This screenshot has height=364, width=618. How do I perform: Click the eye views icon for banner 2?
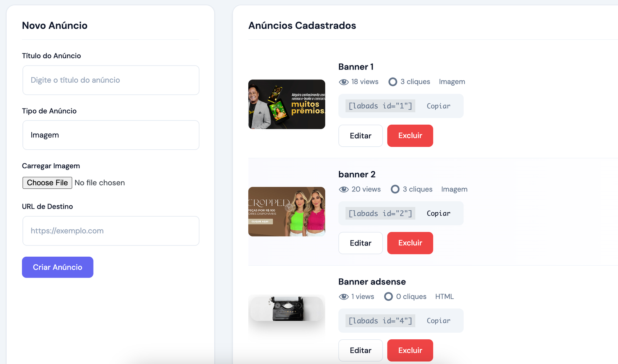(344, 190)
